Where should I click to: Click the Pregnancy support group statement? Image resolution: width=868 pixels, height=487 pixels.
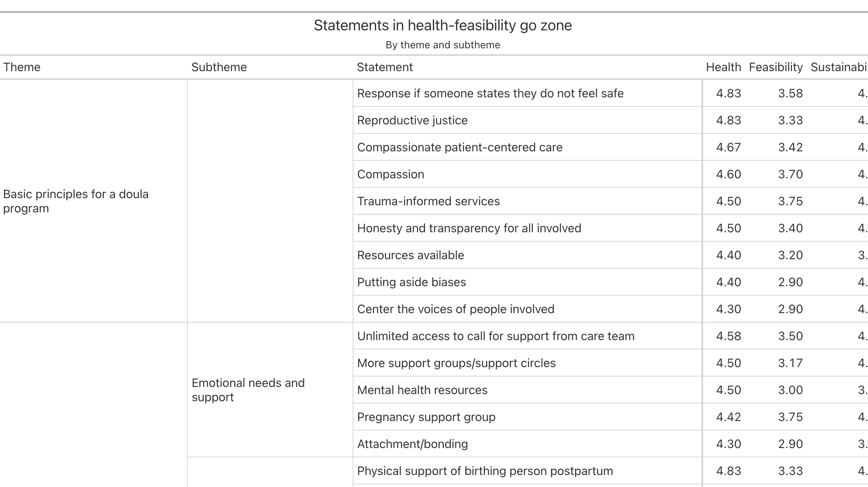[426, 417]
